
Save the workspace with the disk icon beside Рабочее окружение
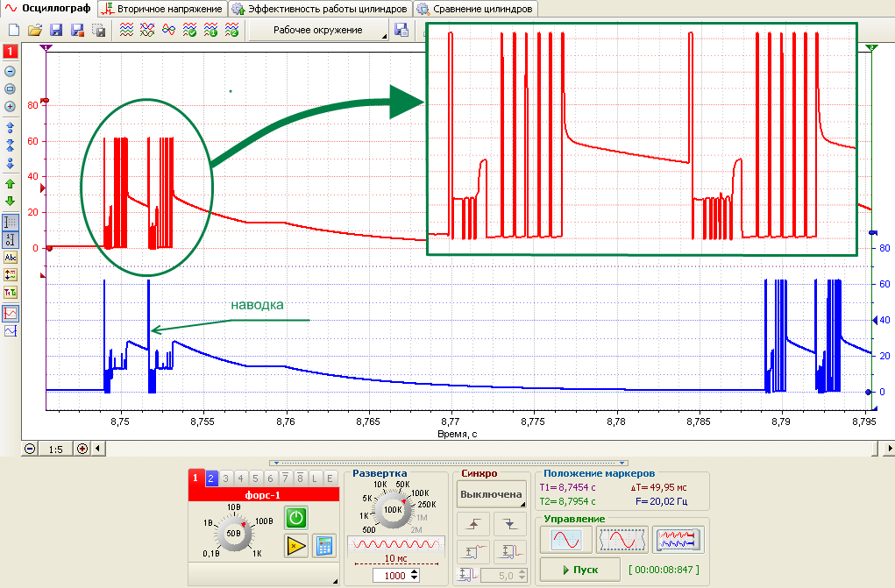[x=401, y=31]
